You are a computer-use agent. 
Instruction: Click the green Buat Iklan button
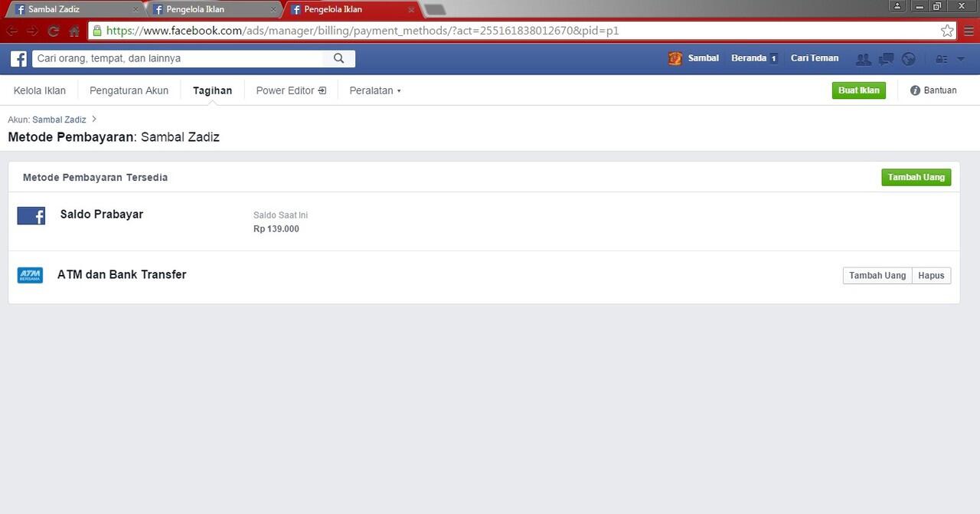(859, 90)
